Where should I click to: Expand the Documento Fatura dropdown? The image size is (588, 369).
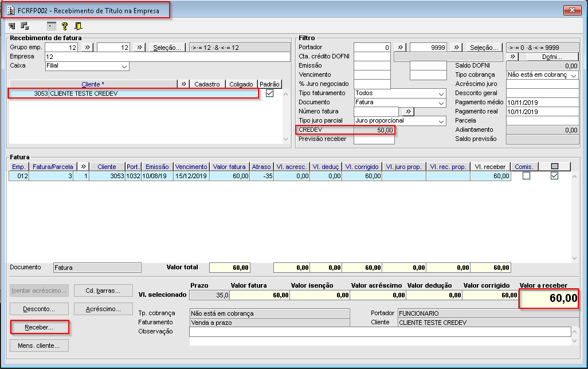(441, 103)
